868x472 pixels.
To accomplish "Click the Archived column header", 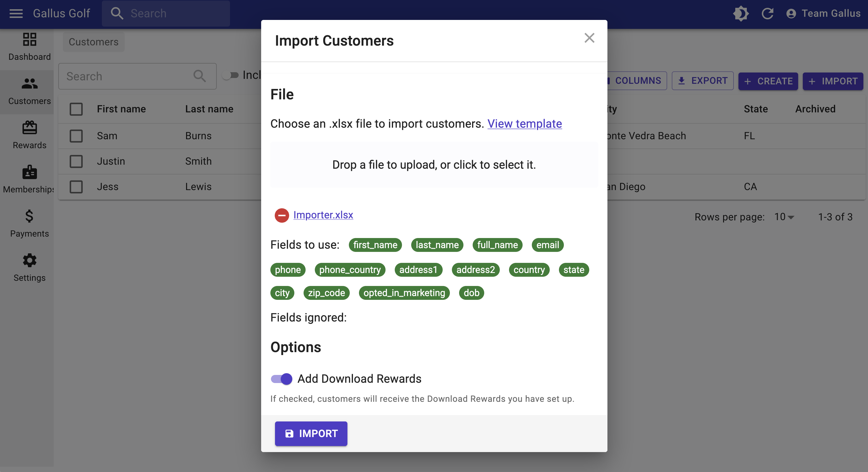I will click(x=815, y=109).
